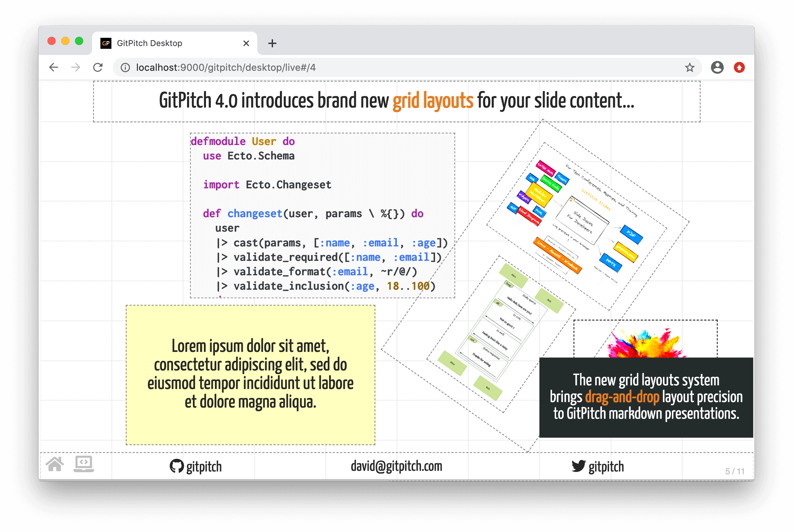Click the laptop code presenter icon
The height and width of the screenshot is (532, 793).
point(84,464)
